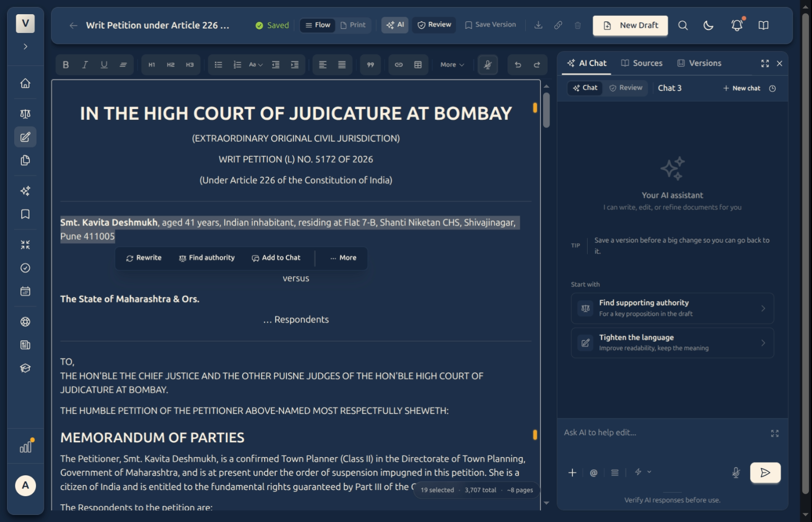812x522 pixels.
Task: Create a New Draft
Action: point(630,25)
